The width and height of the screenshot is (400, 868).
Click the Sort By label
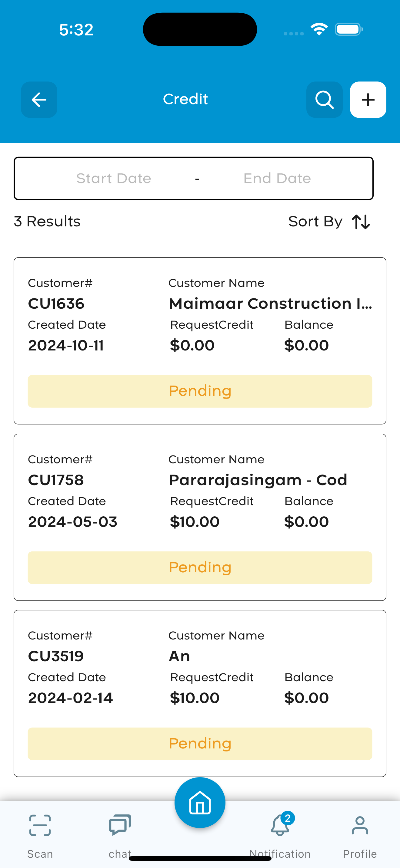(x=315, y=222)
